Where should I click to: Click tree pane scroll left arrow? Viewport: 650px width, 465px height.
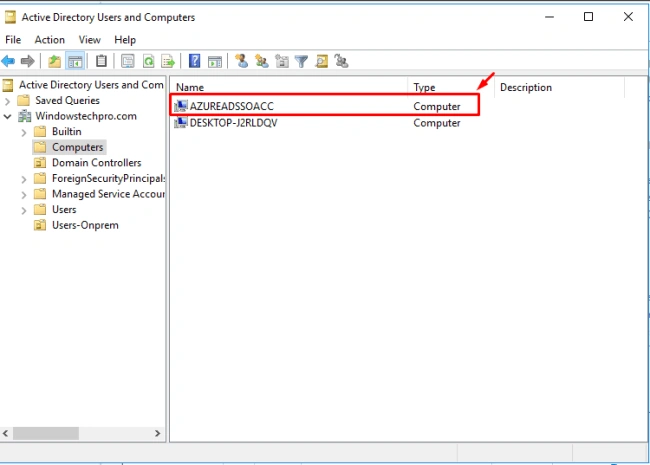(6, 434)
